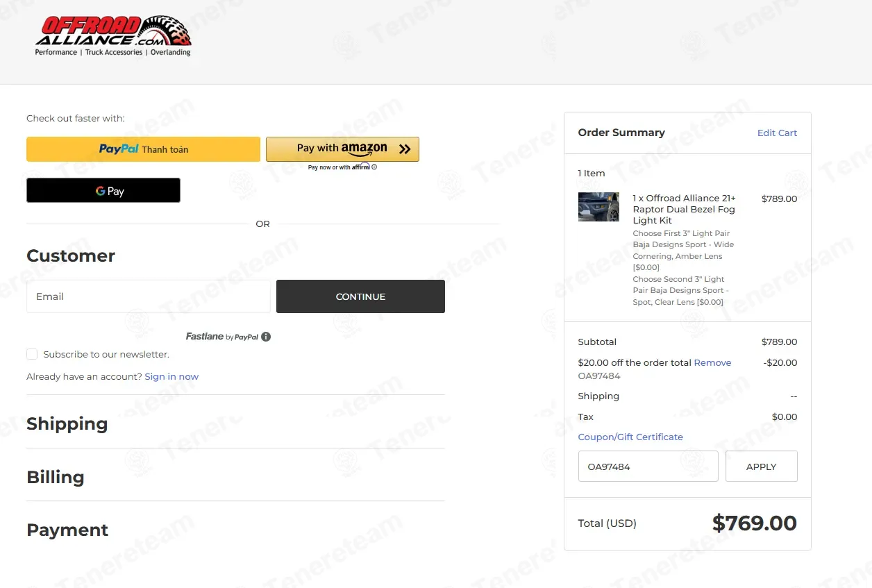Click the info icon beside affirm
The height and width of the screenshot is (588, 872).
pos(374,167)
